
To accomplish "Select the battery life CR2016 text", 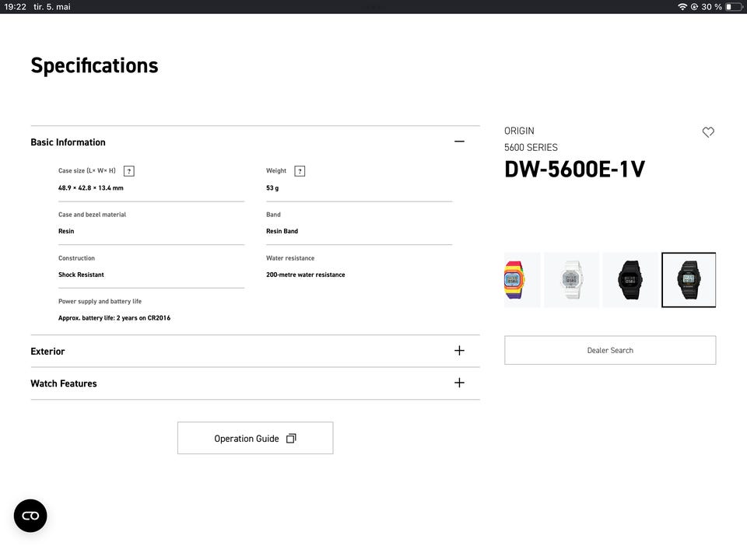I will click(114, 318).
